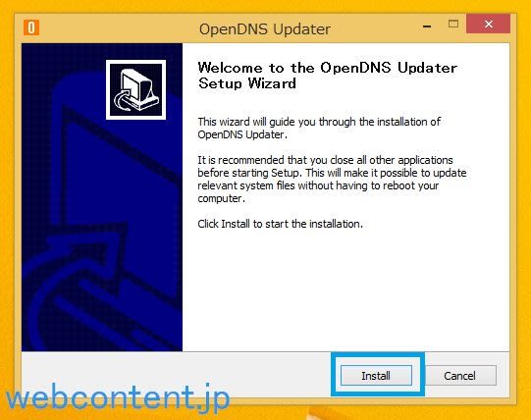The height and width of the screenshot is (420, 531).
Task: Select the "OpenDNS Updater" title bar text
Action: pos(265,29)
